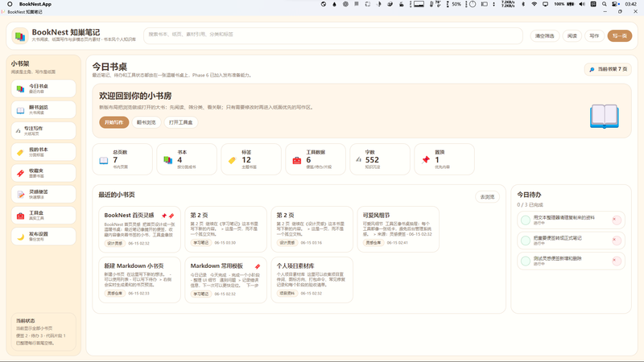Click the bookmark icon on Markdown 常用模板 card
644x362 pixels.
click(x=258, y=266)
